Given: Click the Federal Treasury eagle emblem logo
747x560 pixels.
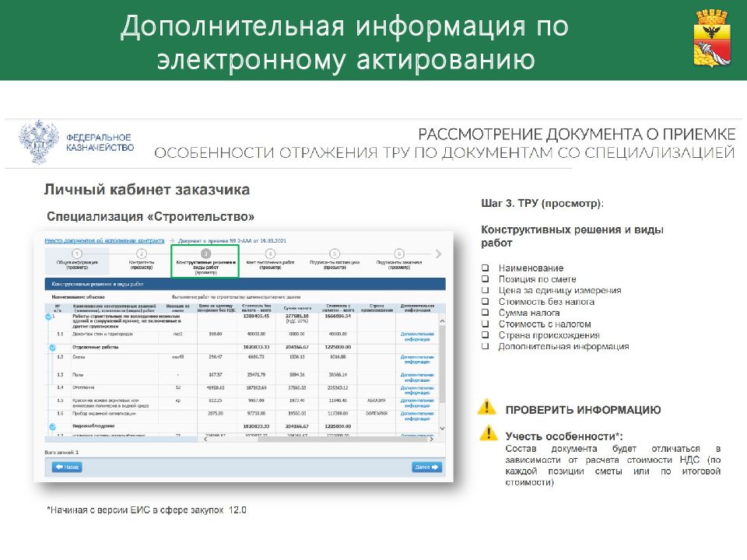Looking at the screenshot, I should (36, 141).
